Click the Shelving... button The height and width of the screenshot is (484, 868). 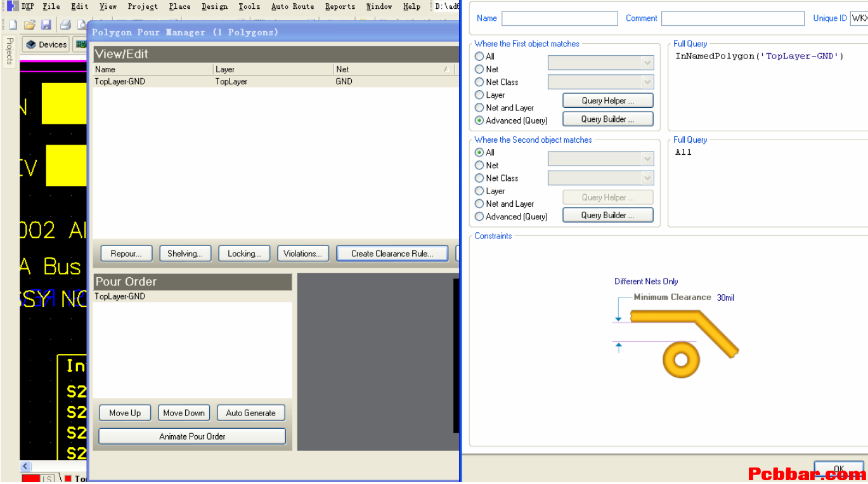pyautogui.click(x=185, y=254)
